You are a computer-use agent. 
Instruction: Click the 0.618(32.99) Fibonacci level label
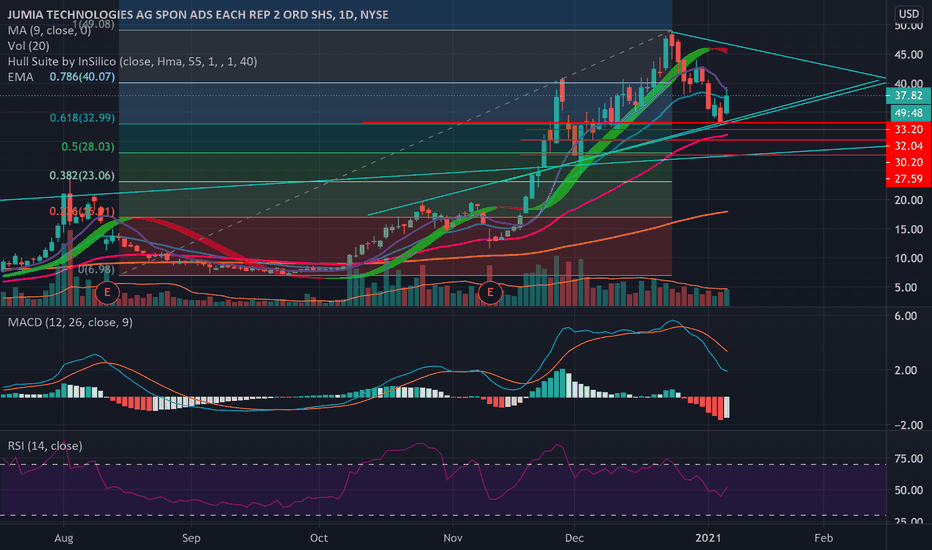pos(82,118)
